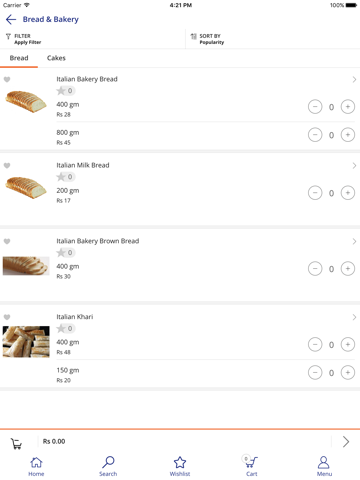Open Italian Bakery Bread details chevron
Viewport: 360px width, 480px height.
click(354, 79)
